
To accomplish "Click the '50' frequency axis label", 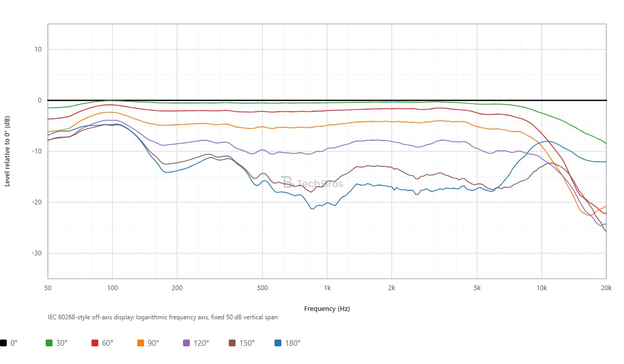I will [48, 288].
